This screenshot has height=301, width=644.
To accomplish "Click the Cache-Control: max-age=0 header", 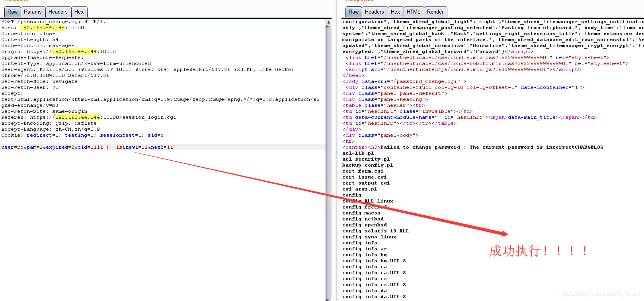I will 39,45.
